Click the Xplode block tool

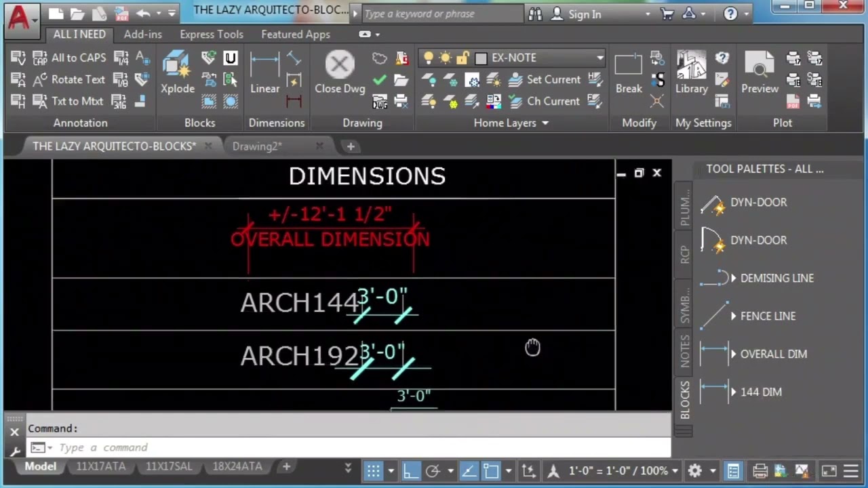point(178,73)
